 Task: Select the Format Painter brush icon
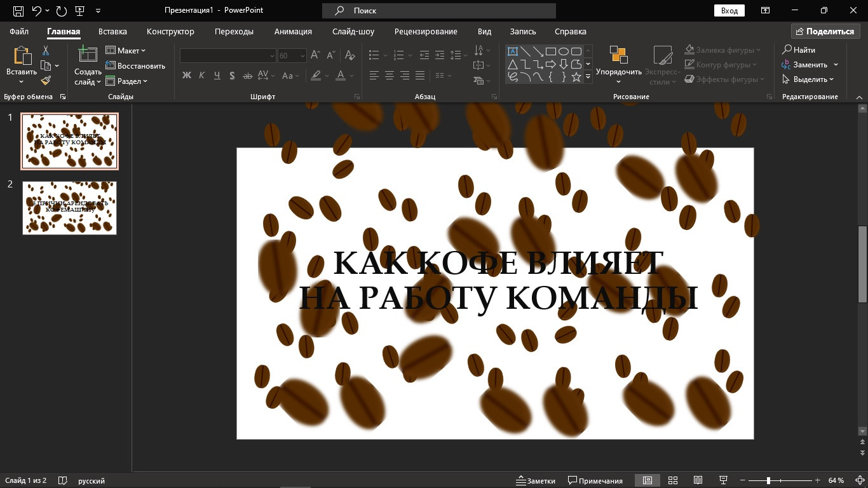[46, 81]
